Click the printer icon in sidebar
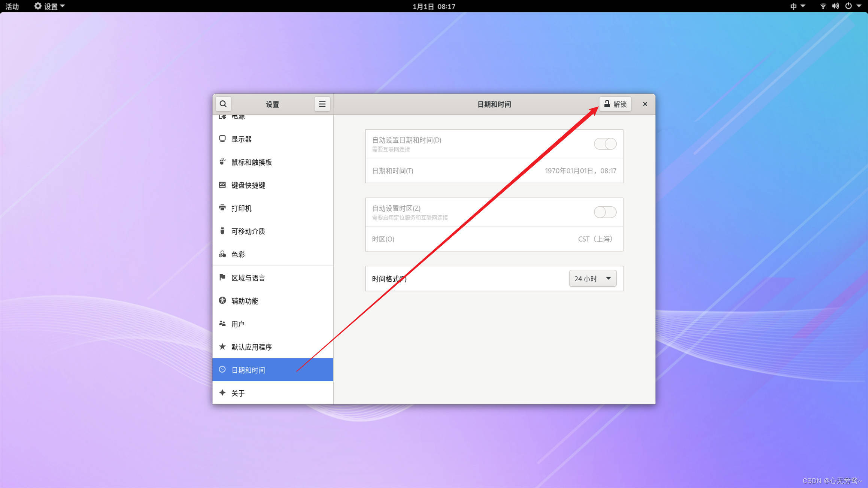This screenshot has width=868, height=488. 222,208
